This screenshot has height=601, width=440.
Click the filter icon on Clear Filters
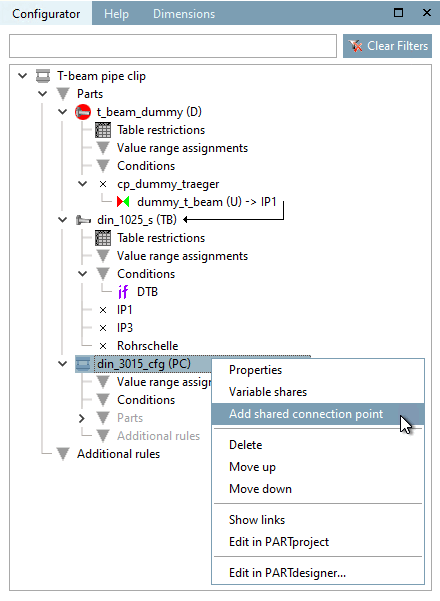tap(355, 46)
